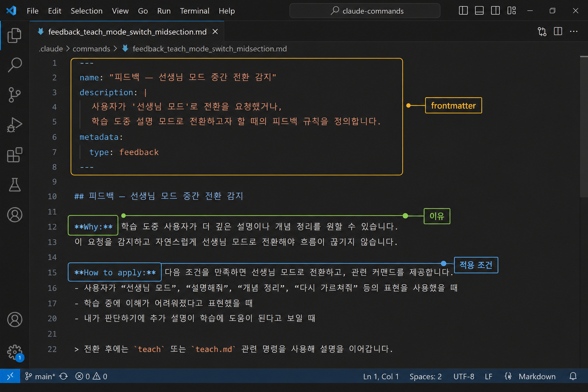Change end of line sequence LF
This screenshot has width=588, height=392.
tap(488, 376)
